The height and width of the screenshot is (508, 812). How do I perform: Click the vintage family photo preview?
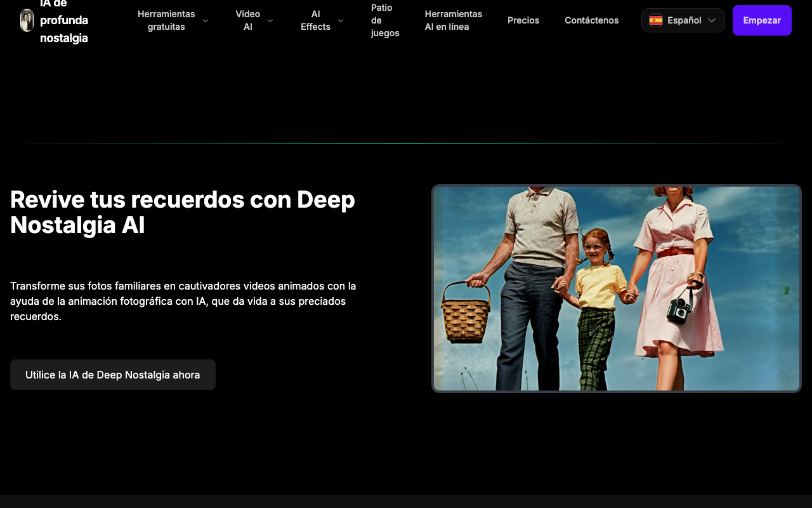(616, 289)
